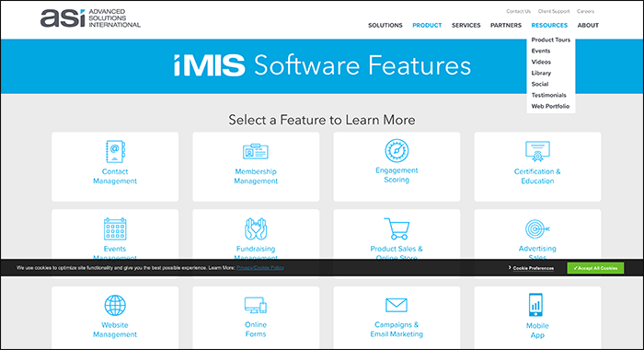Screen dimensions: 644x350
Task: Click the Mobile App label
Action: [537, 331]
